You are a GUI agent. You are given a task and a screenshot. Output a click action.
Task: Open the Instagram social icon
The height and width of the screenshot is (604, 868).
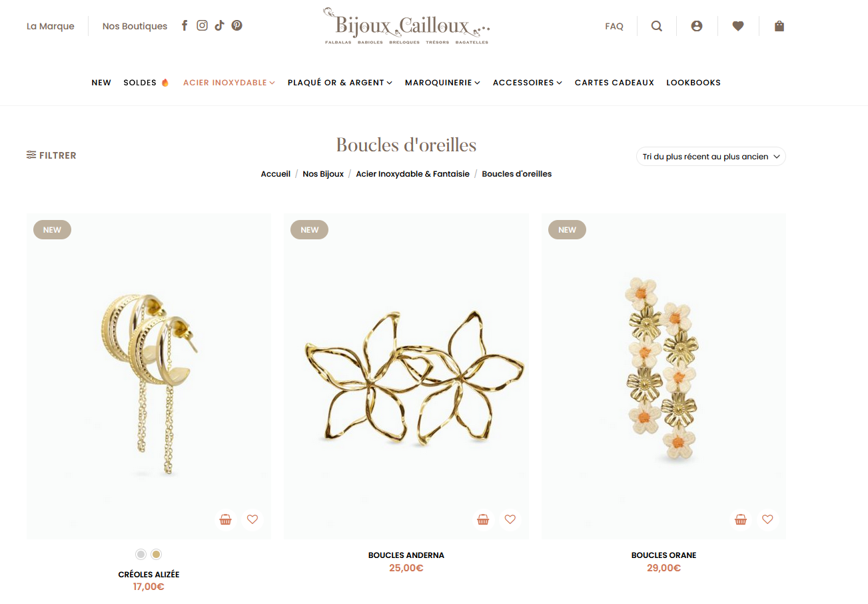point(202,26)
